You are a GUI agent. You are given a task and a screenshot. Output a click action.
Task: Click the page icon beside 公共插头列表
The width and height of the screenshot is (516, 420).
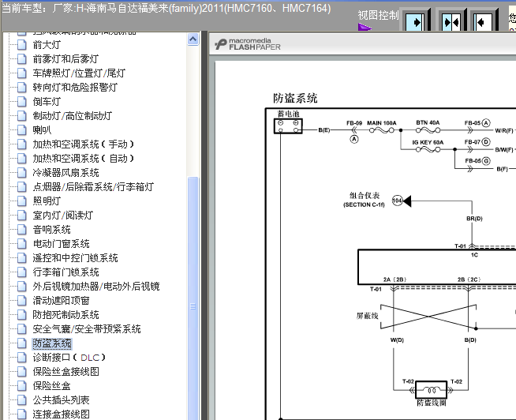tap(22, 400)
